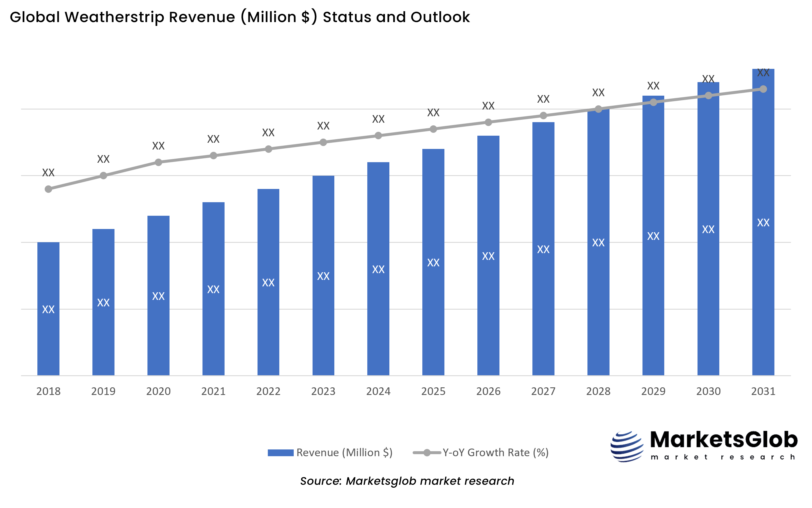Image resolution: width=812 pixels, height=508 pixels.
Task: Click the XX label inside the 2024 bar
Action: tap(378, 270)
